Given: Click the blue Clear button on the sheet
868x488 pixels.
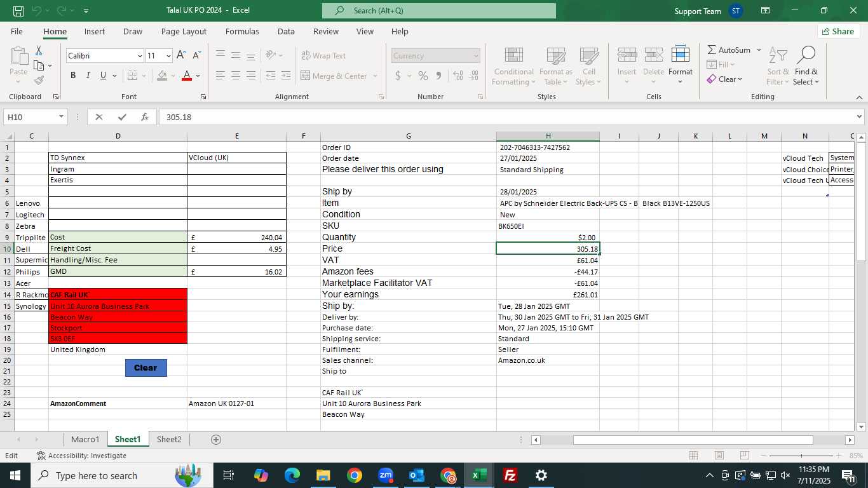Looking at the screenshot, I should pos(146,368).
